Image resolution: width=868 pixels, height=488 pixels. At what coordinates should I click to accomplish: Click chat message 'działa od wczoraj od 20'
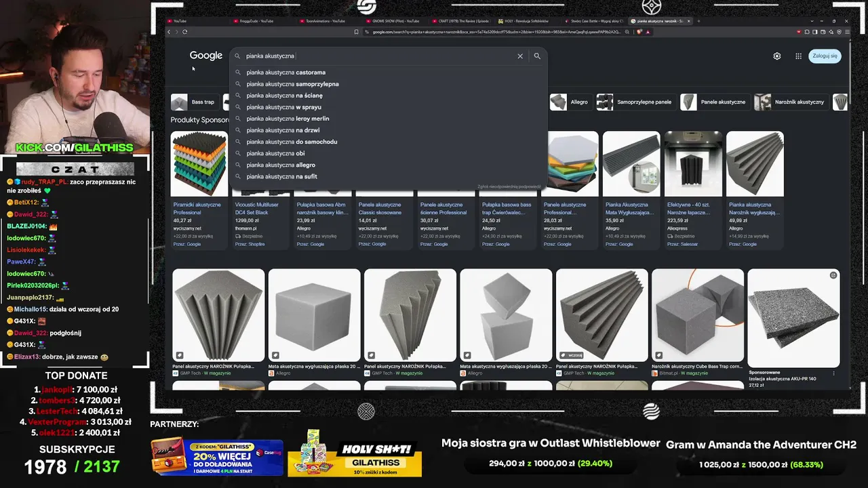tap(85, 309)
